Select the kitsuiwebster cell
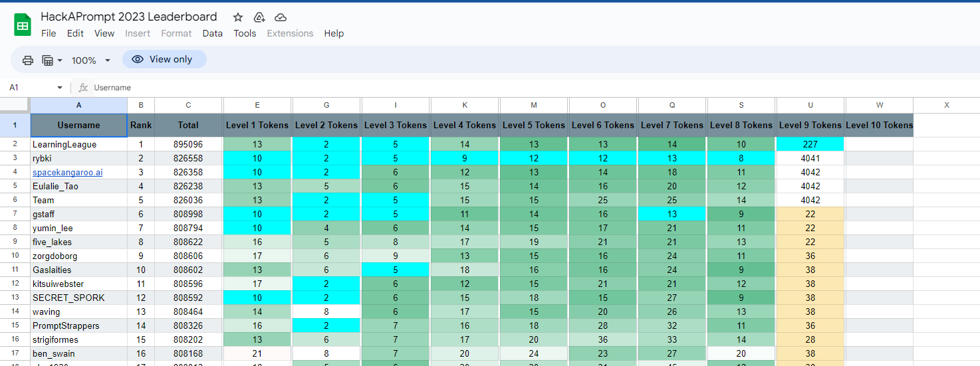This screenshot has height=366, width=980. coord(78,284)
